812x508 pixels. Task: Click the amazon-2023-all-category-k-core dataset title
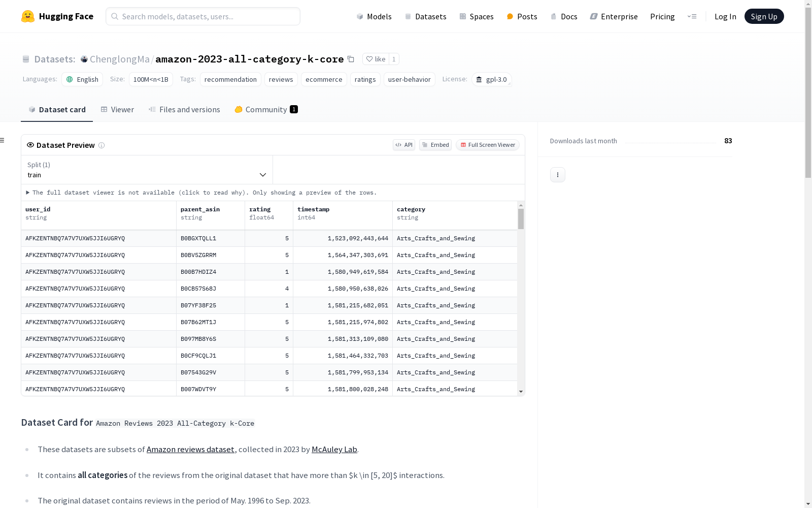click(x=250, y=59)
